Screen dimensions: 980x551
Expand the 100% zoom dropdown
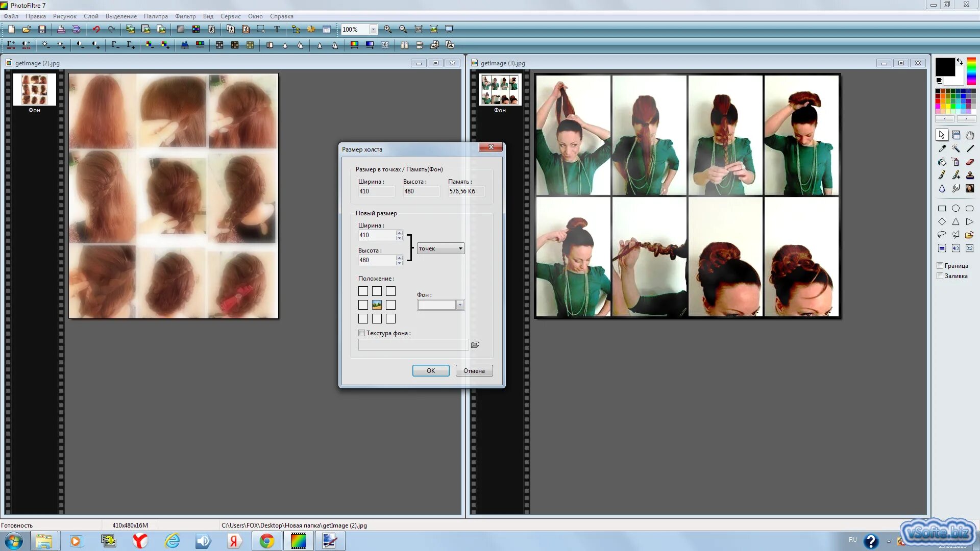[x=373, y=30]
